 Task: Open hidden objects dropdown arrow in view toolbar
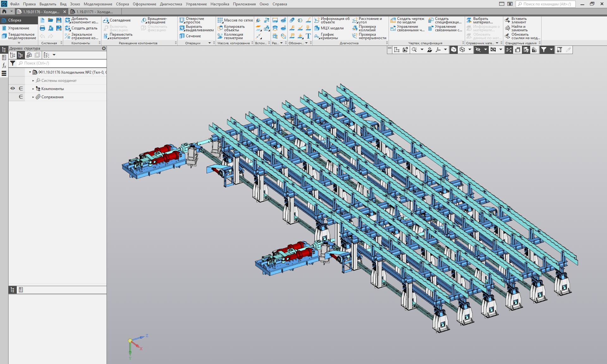486,50
